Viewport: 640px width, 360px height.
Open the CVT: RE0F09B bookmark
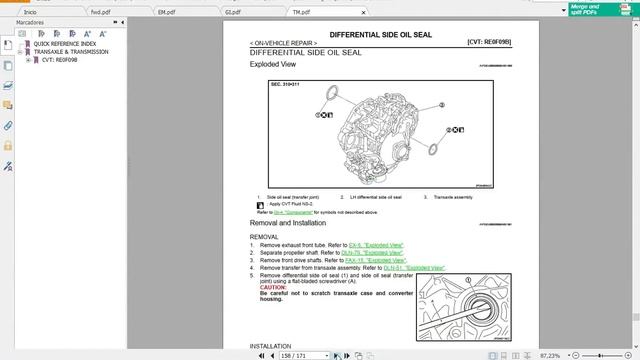pos(60,60)
